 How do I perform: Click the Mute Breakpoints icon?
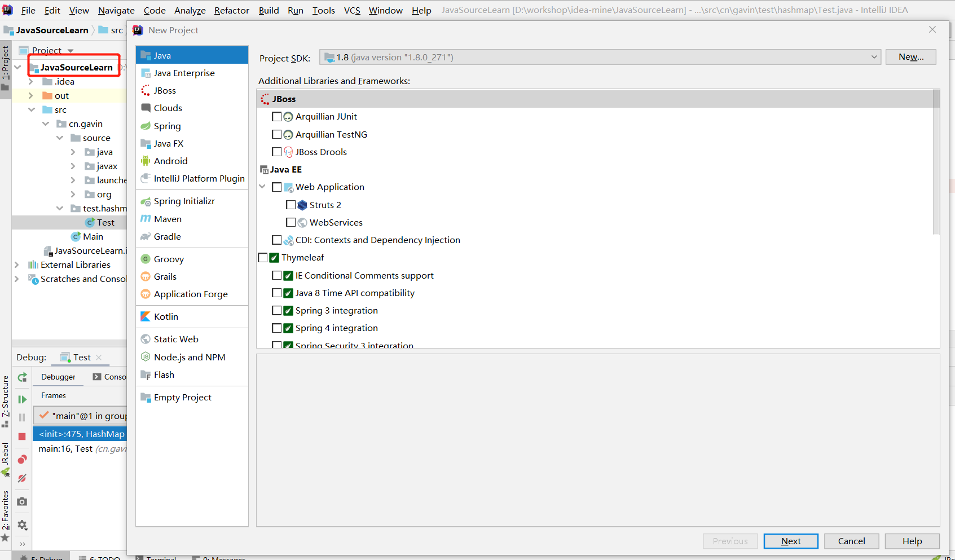22,478
